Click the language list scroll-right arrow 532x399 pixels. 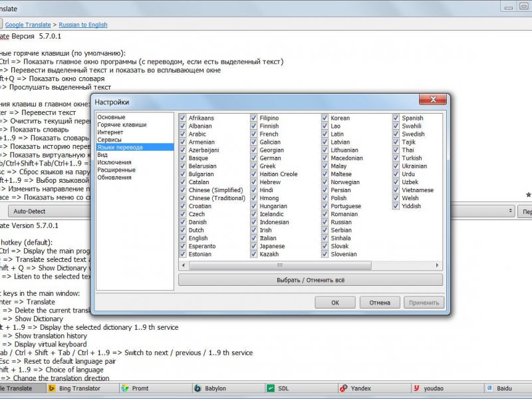click(437, 265)
